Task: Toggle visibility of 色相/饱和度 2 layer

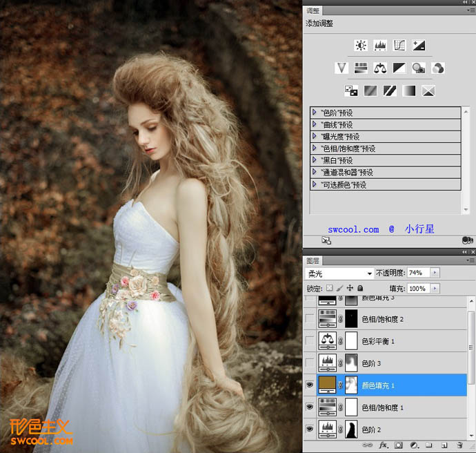Action: (x=310, y=318)
